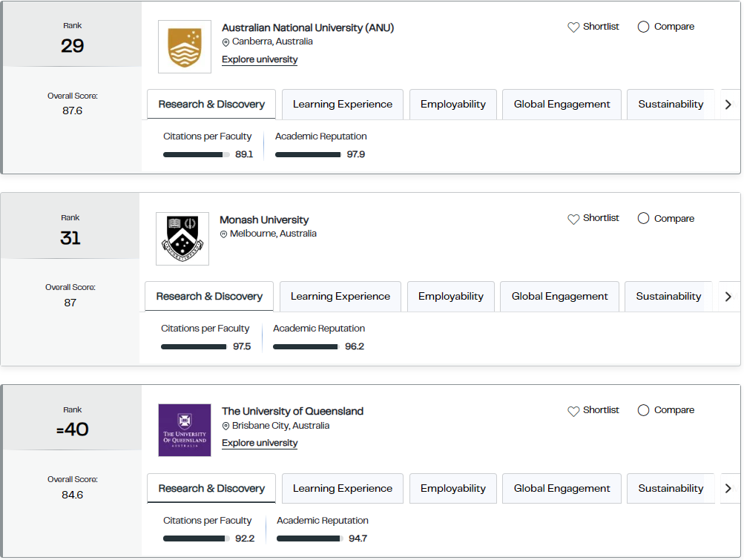This screenshot has width=744, height=560.
Task: Click ANU's Academic Reputation bar 97.9
Action: [x=308, y=155]
